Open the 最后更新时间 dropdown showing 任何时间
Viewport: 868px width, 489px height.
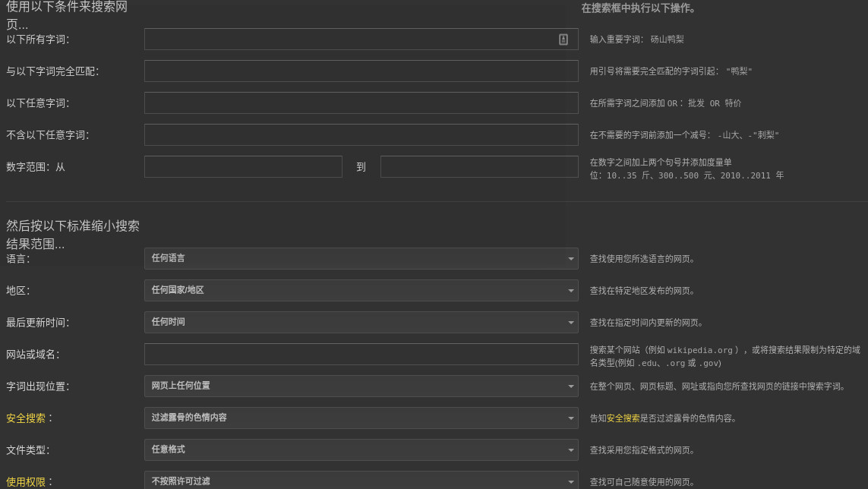[x=361, y=322]
